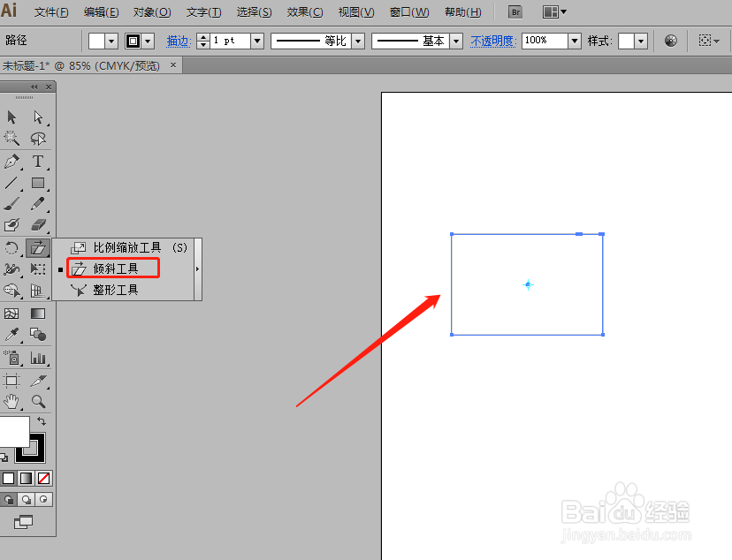Select the Slice tool
732x560 pixels.
tap(38, 381)
